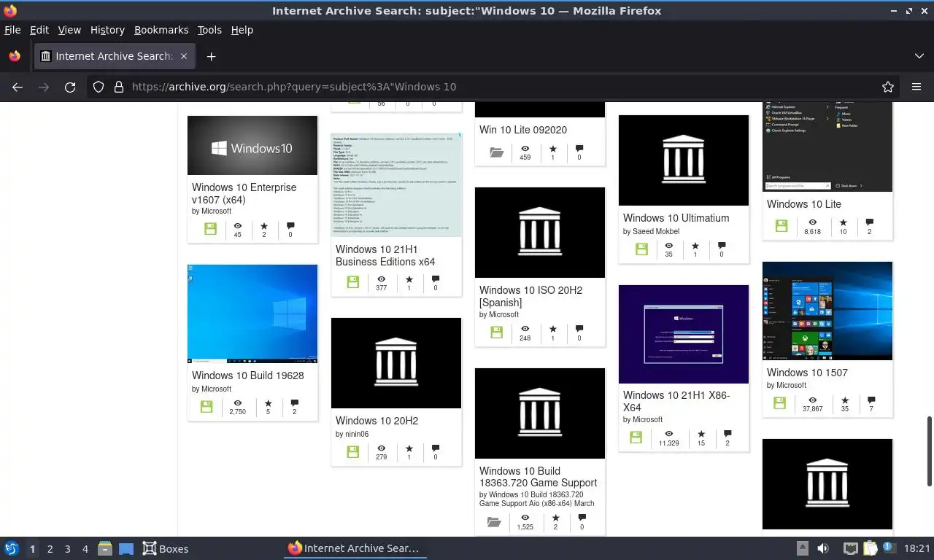The image size is (934, 560).
Task: Expand the list all tabs chevron
Action: pos(919,56)
